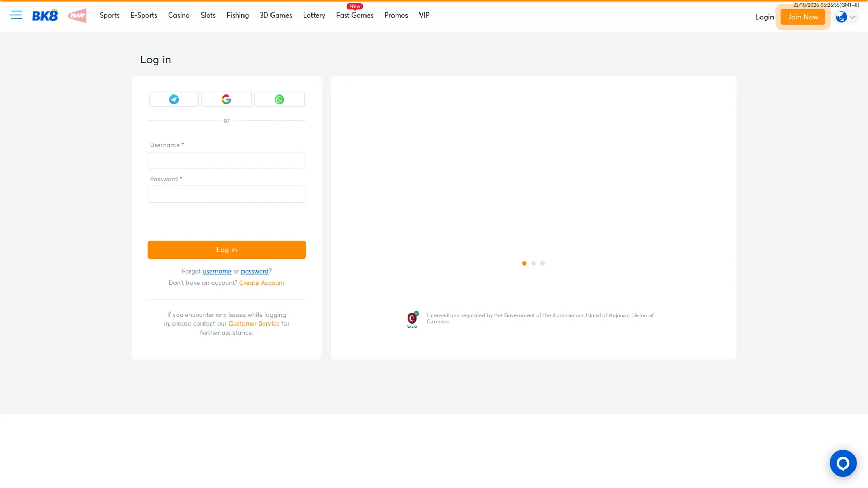Open the Fishing games menu
Viewport: 868px width, 488px height.
(x=238, y=15)
